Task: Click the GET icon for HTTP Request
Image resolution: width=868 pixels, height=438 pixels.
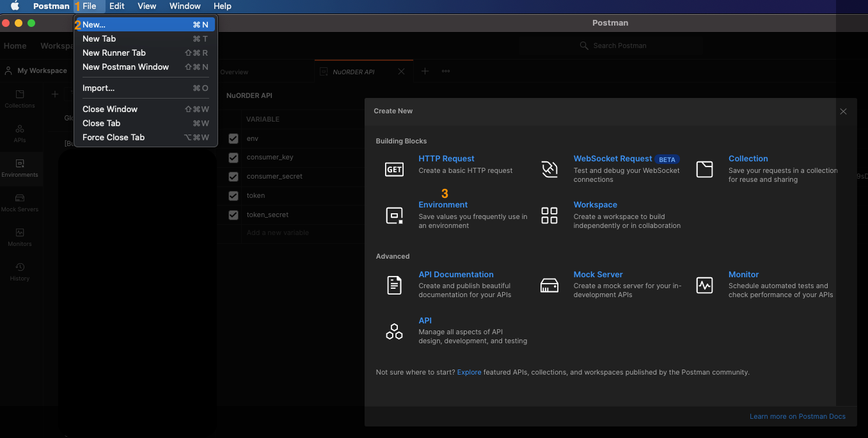Action: pos(394,169)
